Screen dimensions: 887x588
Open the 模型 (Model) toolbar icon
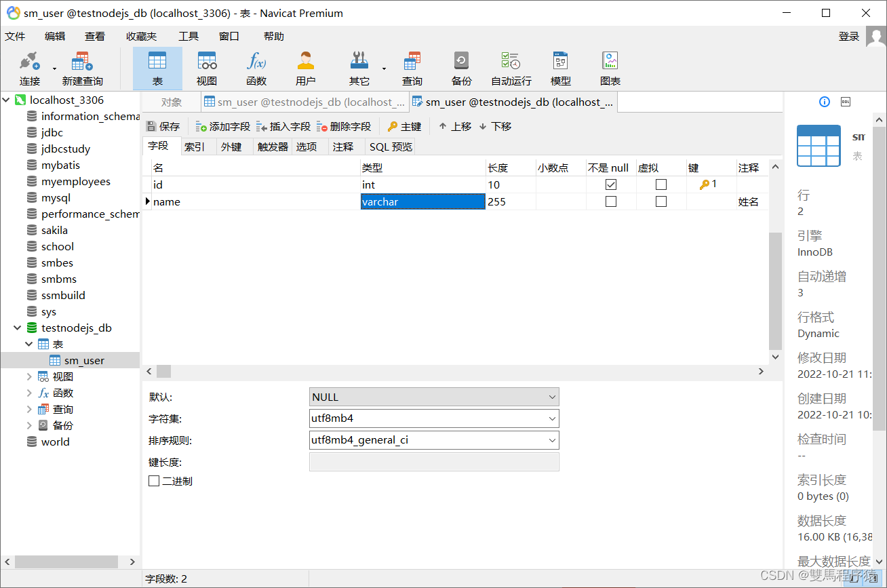tap(561, 68)
